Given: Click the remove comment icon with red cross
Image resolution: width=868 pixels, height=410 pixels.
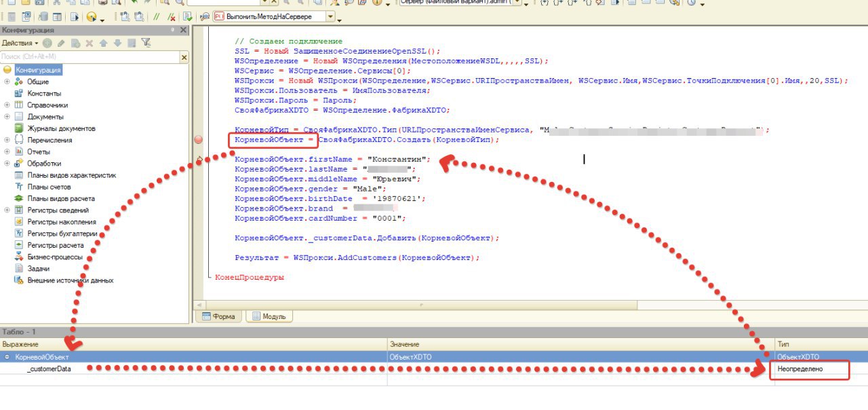Looking at the screenshot, I should pos(170,16).
